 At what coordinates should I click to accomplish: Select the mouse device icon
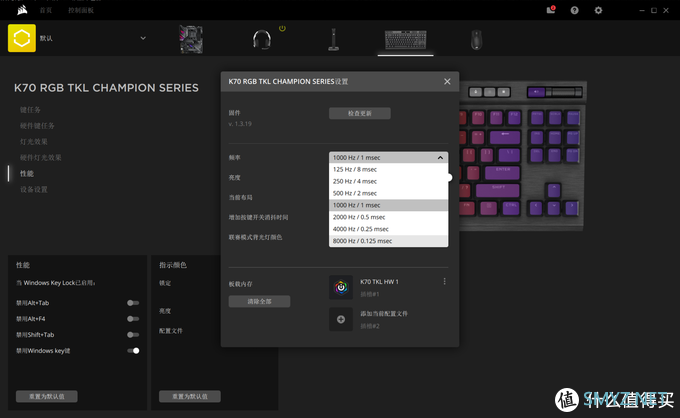(x=476, y=39)
